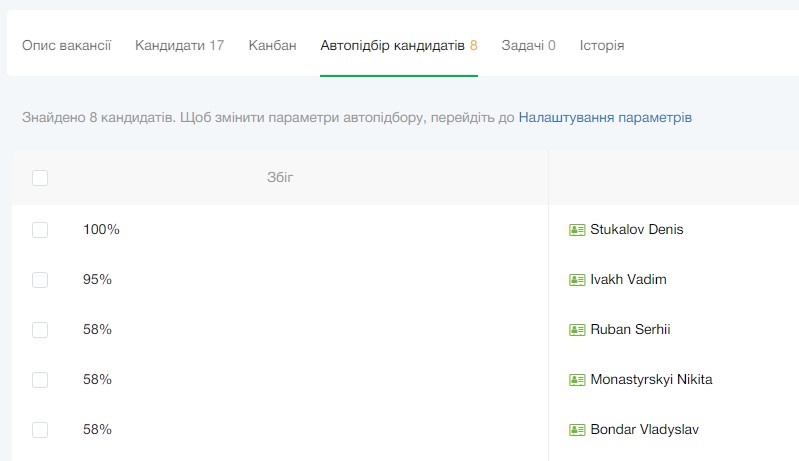Open candidate Stukalov Denis by name
Image resolution: width=799 pixels, height=461 pixels.
click(x=637, y=230)
